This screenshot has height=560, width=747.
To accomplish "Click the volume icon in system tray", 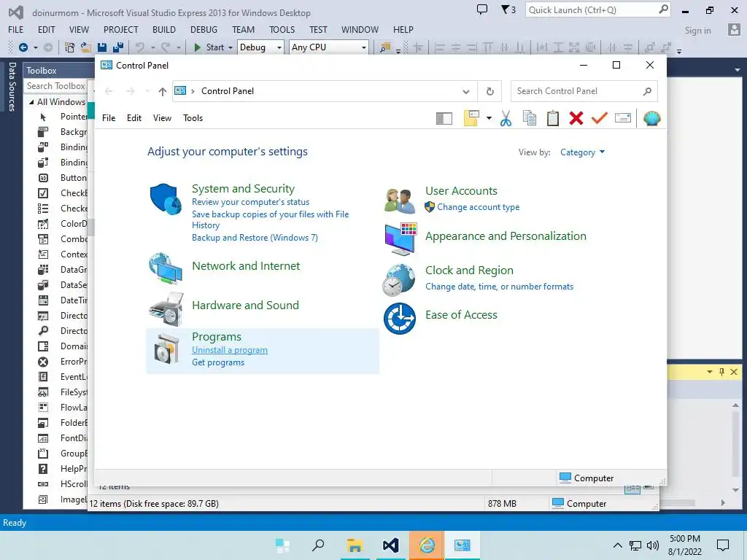I will (653, 545).
